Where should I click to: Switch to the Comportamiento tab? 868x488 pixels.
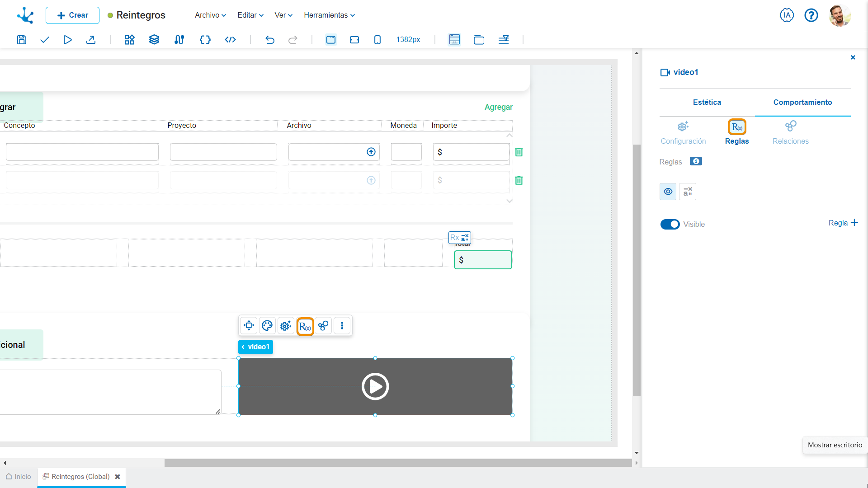tap(802, 102)
